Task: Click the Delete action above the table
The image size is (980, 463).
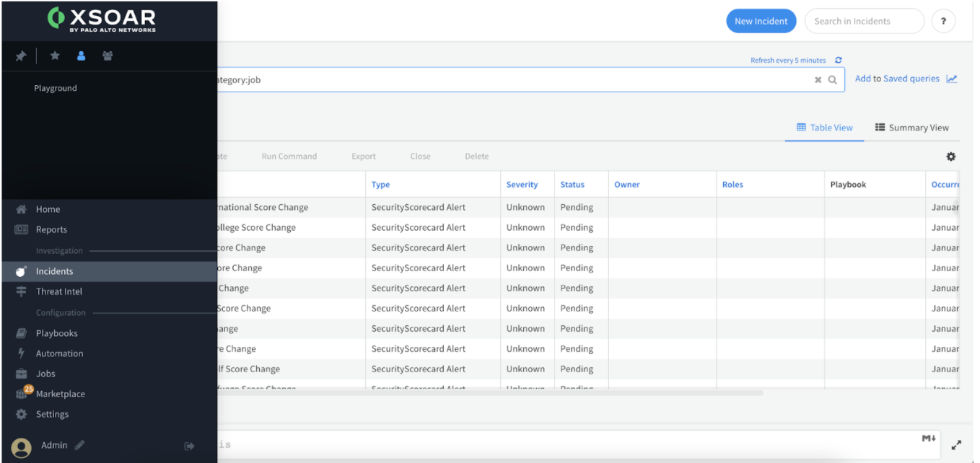Action: [477, 156]
